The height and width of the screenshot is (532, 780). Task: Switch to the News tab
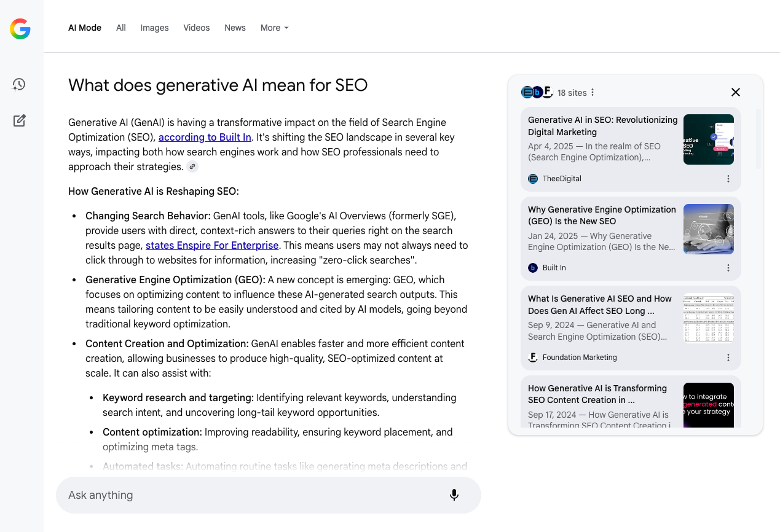pos(235,28)
